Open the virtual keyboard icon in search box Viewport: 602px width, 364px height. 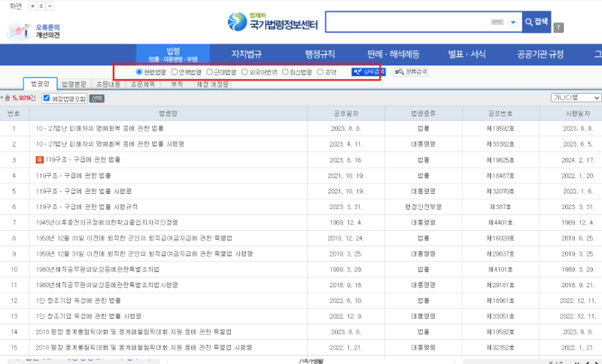point(497,22)
